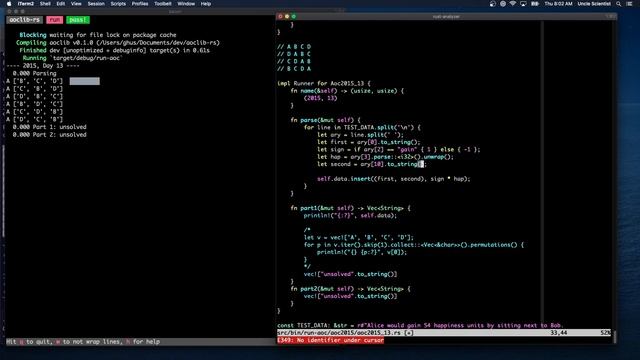The width and height of the screenshot is (640, 360).
Task: Click the 'Blocking waiting for file lock' line
Action: 98,35
